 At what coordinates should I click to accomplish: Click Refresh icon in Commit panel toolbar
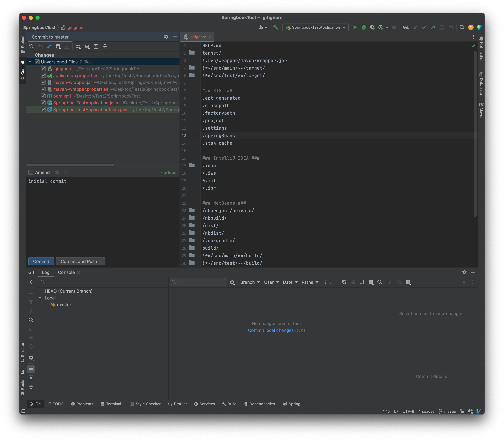click(31, 46)
